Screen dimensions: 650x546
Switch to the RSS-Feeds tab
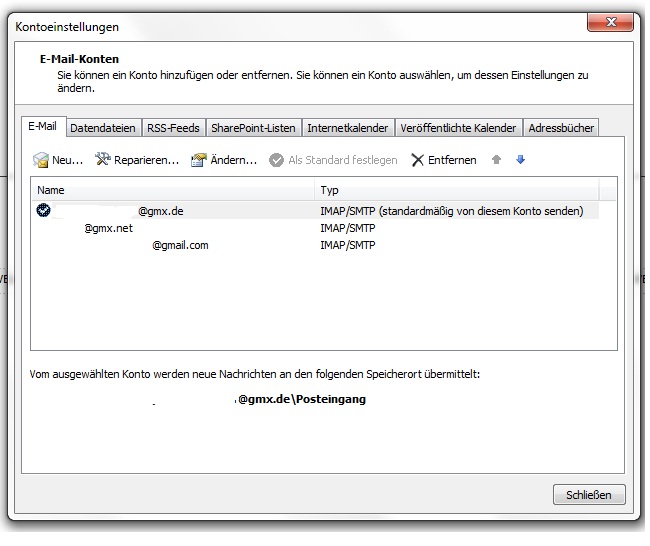point(173,128)
